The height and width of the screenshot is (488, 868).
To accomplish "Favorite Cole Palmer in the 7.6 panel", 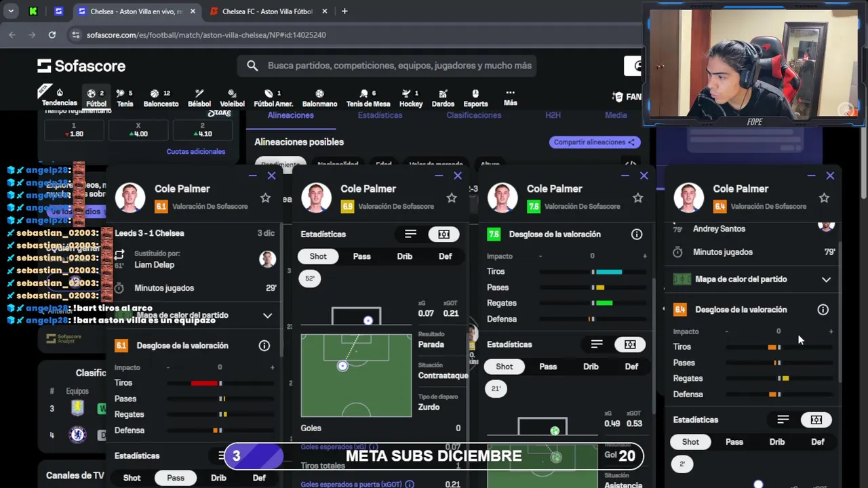I will coord(637,198).
